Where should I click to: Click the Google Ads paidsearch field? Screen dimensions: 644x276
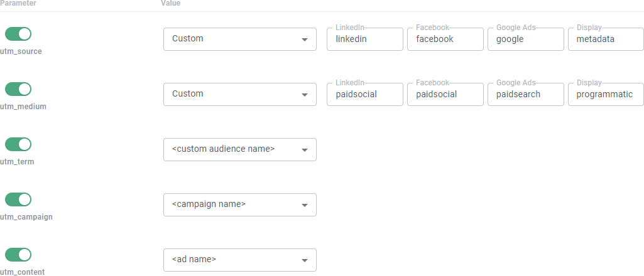[x=525, y=94]
